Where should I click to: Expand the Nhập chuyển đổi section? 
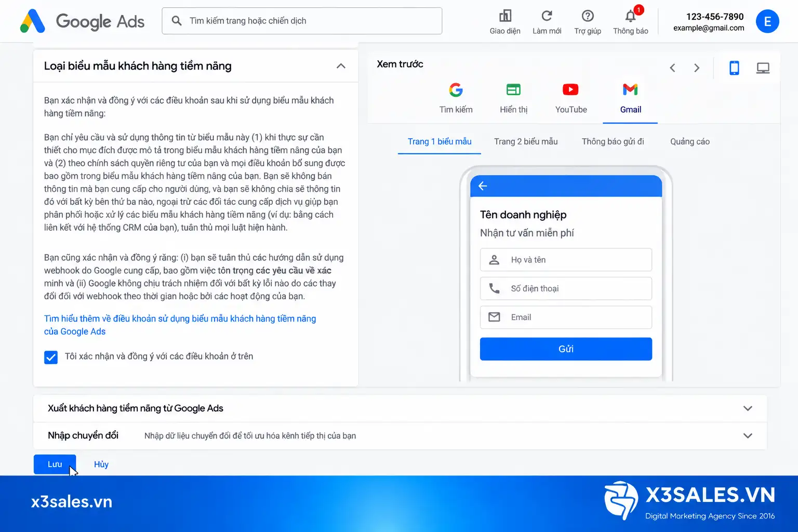point(748,436)
